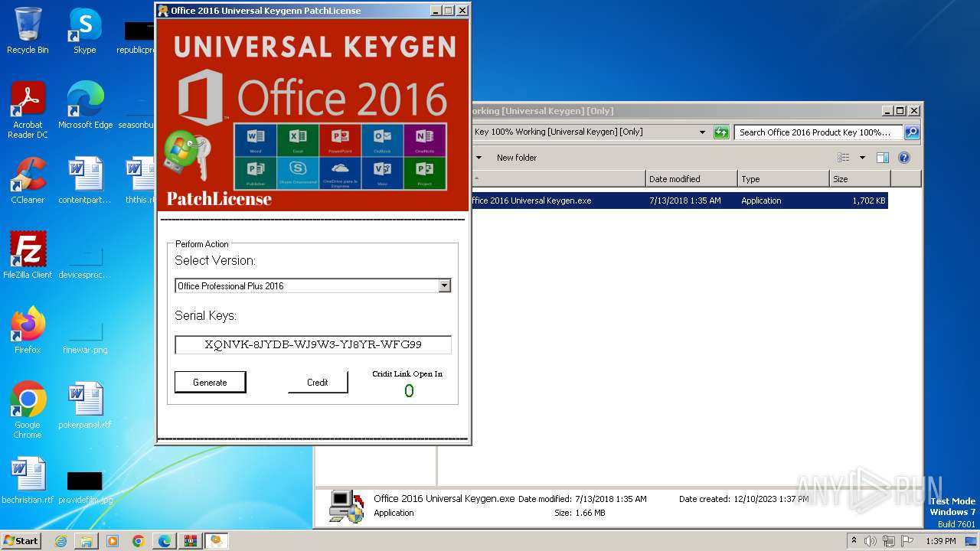Select the finewar.png desktop file
Screen dimensions: 980x551
tap(85, 337)
